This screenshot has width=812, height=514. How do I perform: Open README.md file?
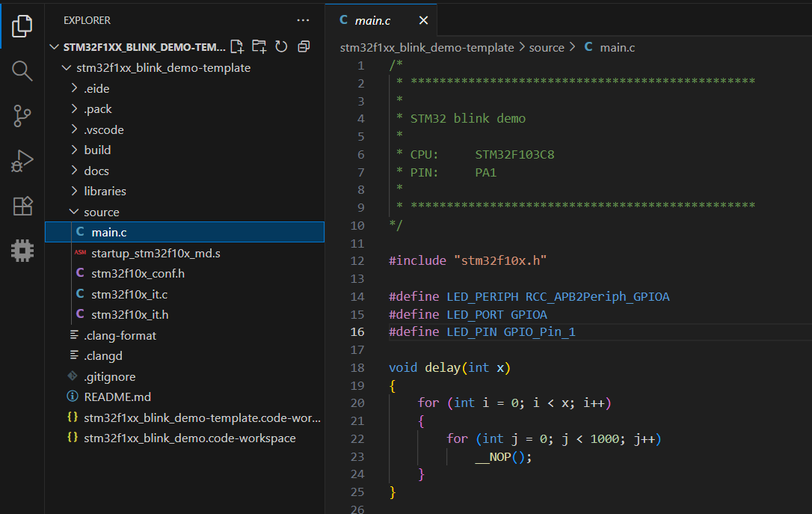(185, 397)
